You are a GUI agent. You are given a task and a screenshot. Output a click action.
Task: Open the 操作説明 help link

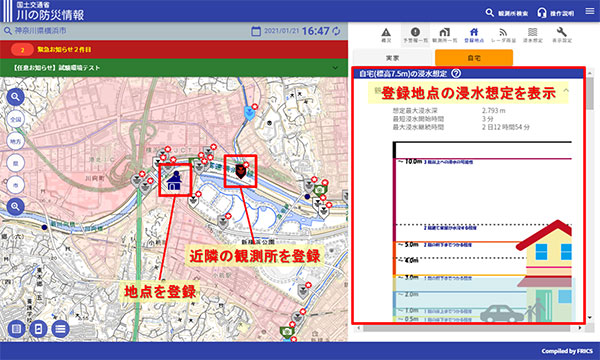click(556, 13)
